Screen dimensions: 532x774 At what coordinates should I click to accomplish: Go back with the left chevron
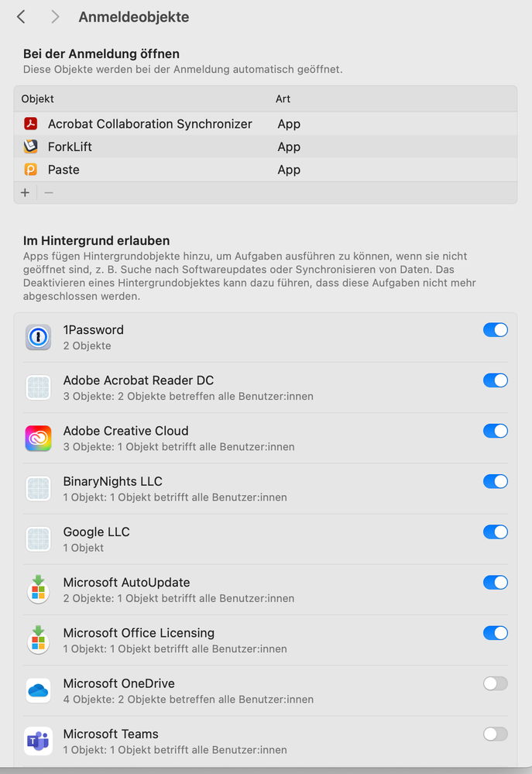(x=21, y=17)
